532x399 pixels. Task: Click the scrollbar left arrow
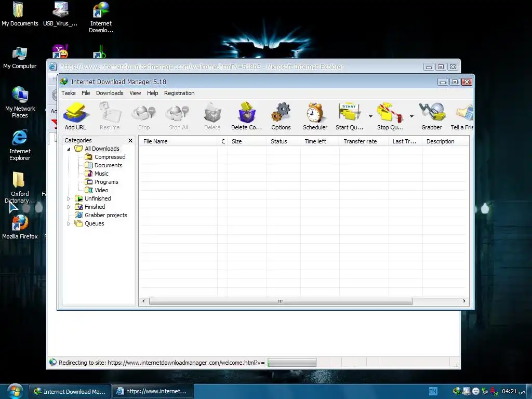tap(143, 301)
